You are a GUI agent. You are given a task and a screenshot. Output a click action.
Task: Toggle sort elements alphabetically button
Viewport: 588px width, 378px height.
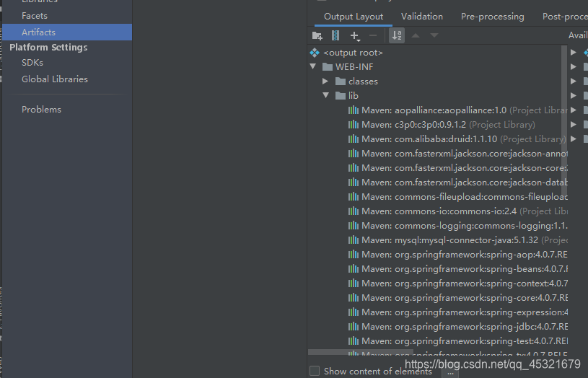[x=397, y=35]
